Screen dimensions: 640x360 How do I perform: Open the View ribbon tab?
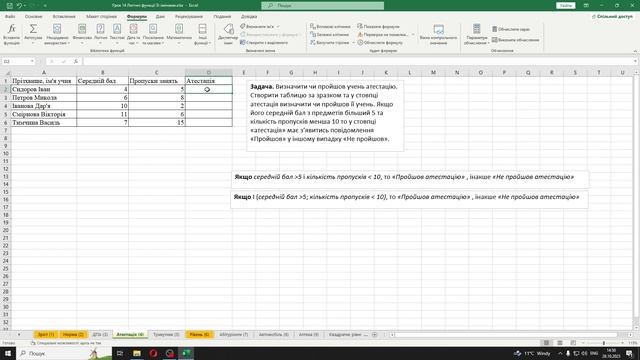(222, 17)
